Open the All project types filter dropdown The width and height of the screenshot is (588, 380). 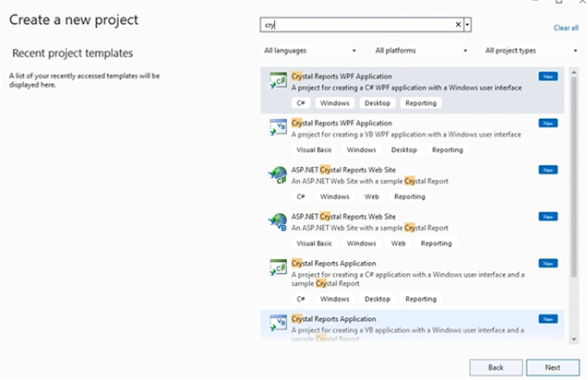(x=531, y=51)
